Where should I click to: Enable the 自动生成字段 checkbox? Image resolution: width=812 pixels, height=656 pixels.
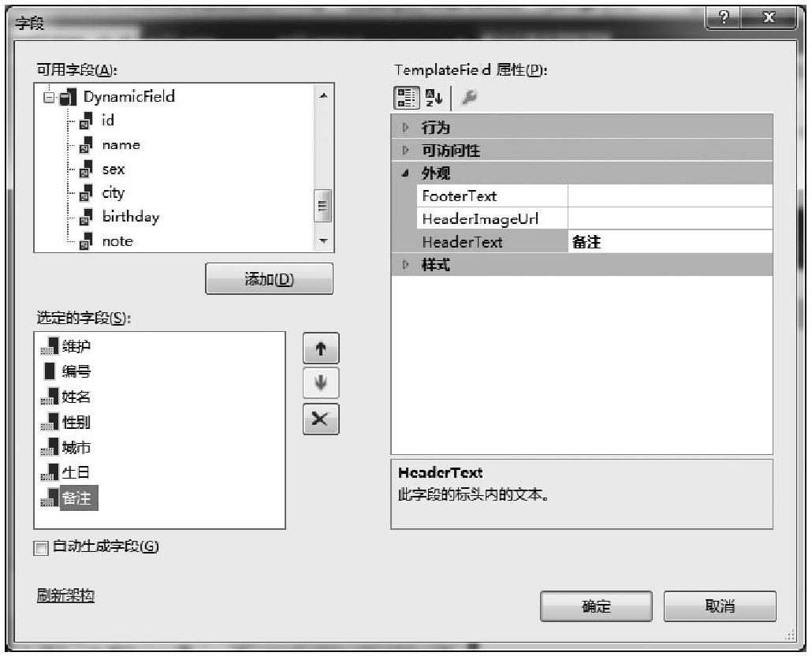[40, 548]
